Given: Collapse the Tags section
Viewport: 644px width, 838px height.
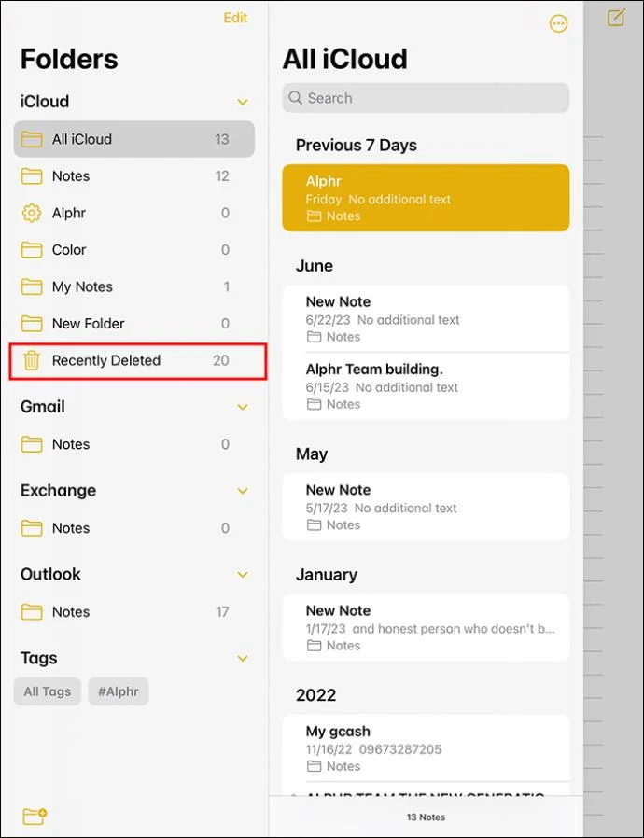Looking at the screenshot, I should pyautogui.click(x=243, y=659).
